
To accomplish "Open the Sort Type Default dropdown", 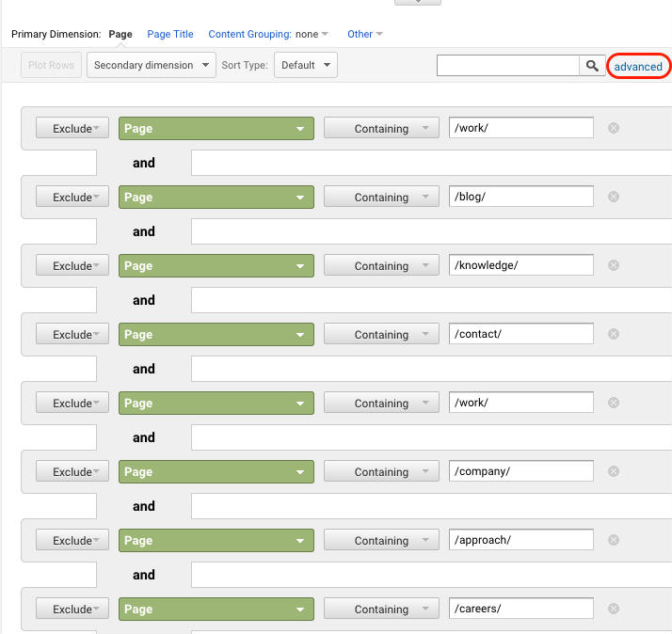I will pos(306,65).
